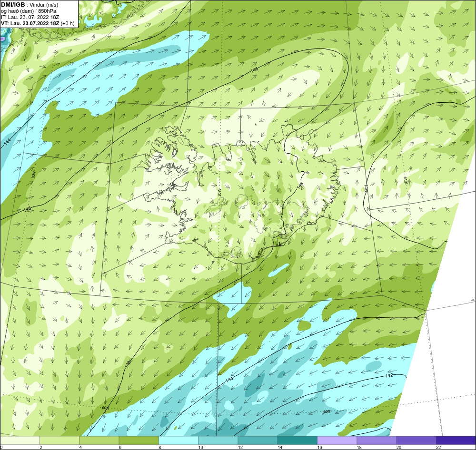Viewport: 476px width, 450px height.
Task: Select the 8–10 m/s pale cyan legend swatch
Action: [178, 440]
